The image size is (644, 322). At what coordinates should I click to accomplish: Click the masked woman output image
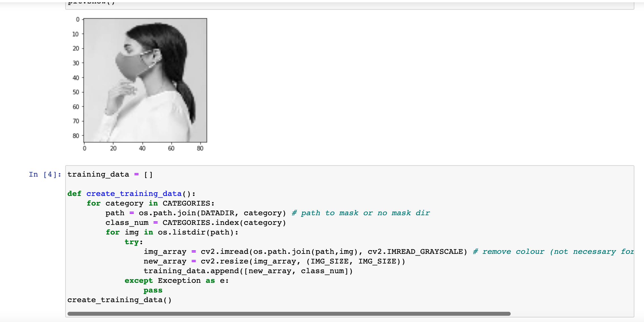[x=145, y=80]
